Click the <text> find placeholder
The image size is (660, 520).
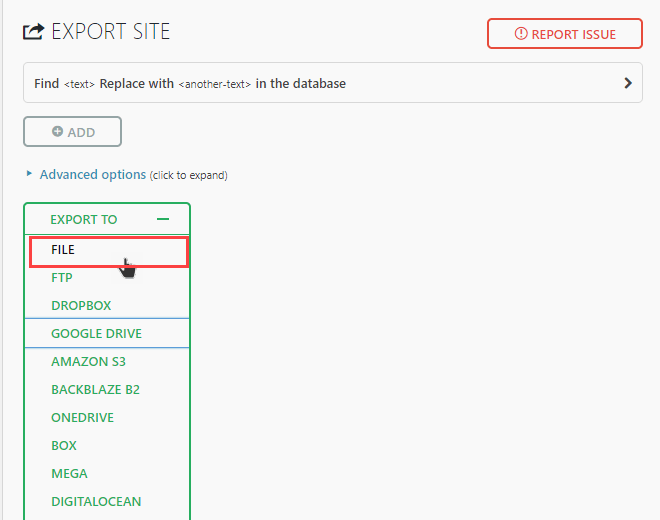(79, 84)
